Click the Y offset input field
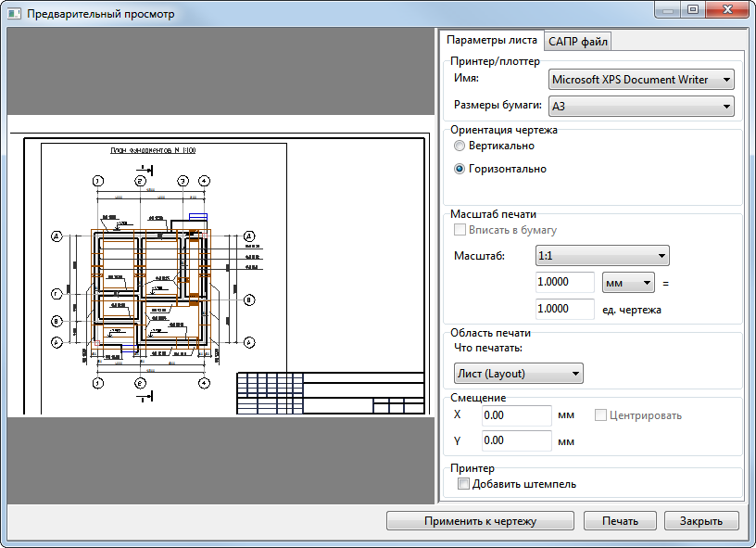Image resolution: width=756 pixels, height=548 pixels. 516,440
